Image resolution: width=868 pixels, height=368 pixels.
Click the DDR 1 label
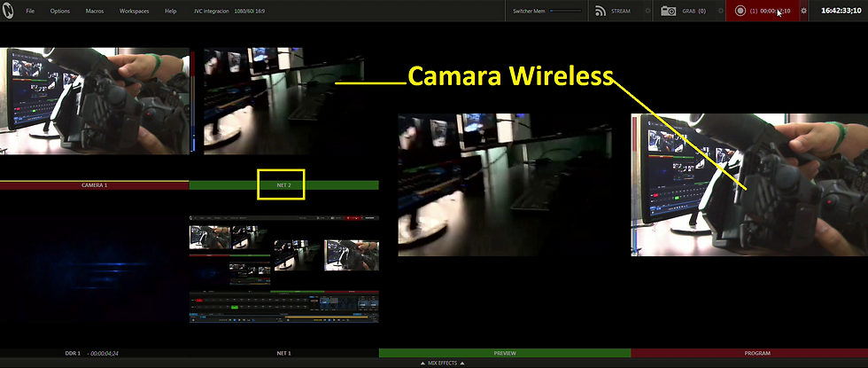73,353
